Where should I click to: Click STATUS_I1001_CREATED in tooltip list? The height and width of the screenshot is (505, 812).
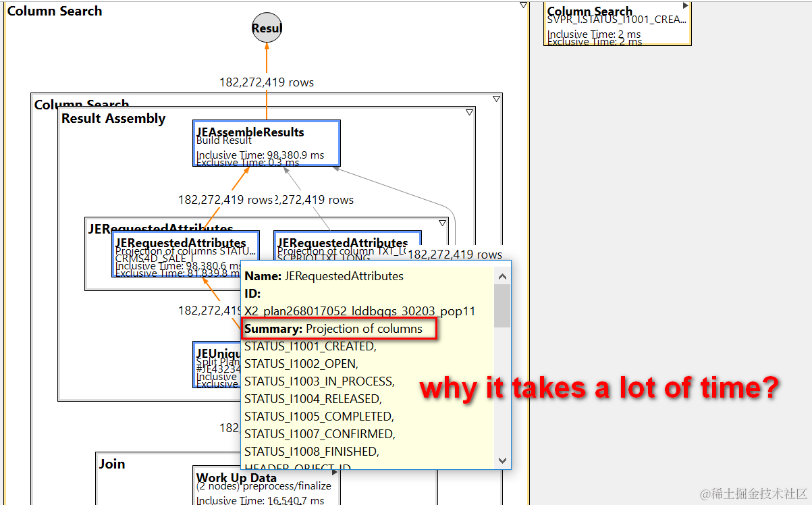coord(310,346)
